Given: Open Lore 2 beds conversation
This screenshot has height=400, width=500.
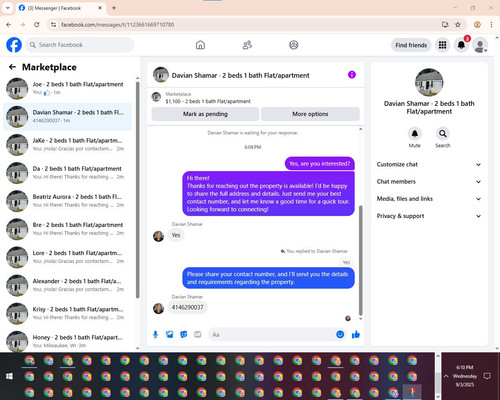Looking at the screenshot, I should [67, 257].
